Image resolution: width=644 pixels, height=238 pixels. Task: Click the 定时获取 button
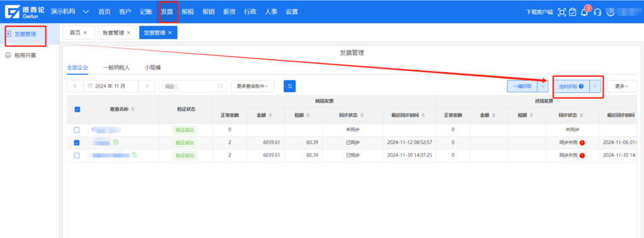pos(571,86)
